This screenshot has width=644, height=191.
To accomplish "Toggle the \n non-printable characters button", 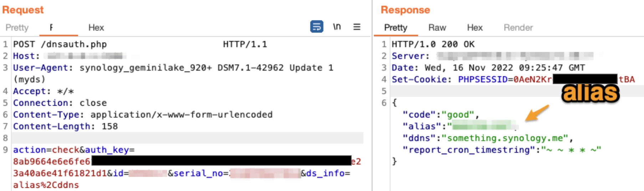I will [x=337, y=27].
